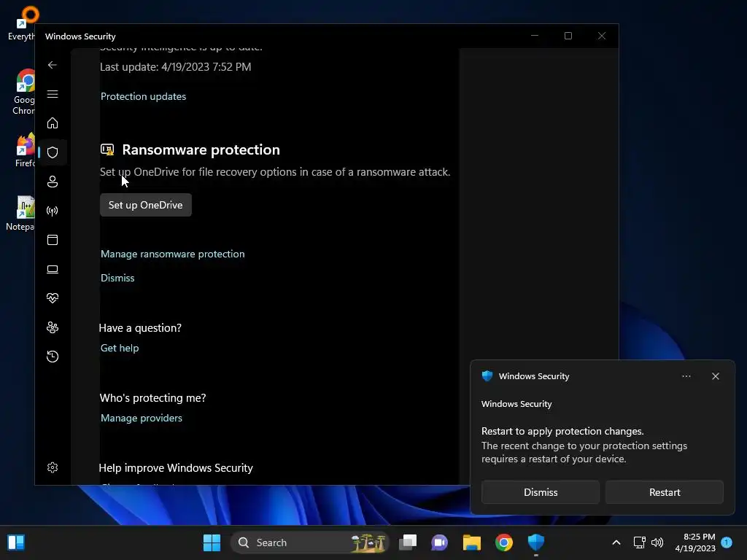The image size is (747, 560).
Task: Open the Chat app on taskbar
Action: point(439,542)
